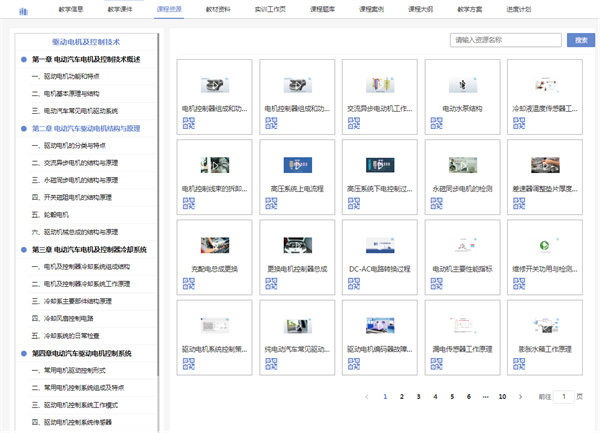This screenshot has height=433, width=600.
Task: Collapse 第四章 电动汽车驱动电机控制系统 chapter
Action: click(x=24, y=353)
